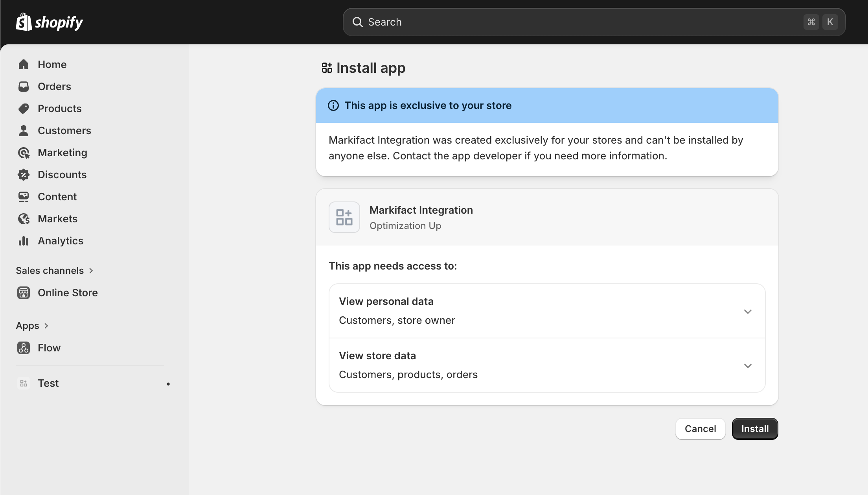Select the Analytics bar chart icon
The width and height of the screenshot is (868, 495).
tap(24, 240)
